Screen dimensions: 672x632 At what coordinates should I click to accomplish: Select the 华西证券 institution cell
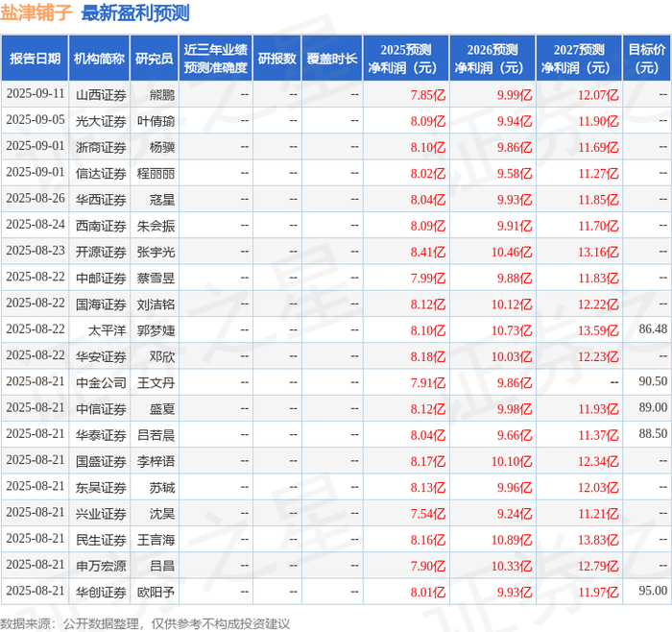[101, 200]
